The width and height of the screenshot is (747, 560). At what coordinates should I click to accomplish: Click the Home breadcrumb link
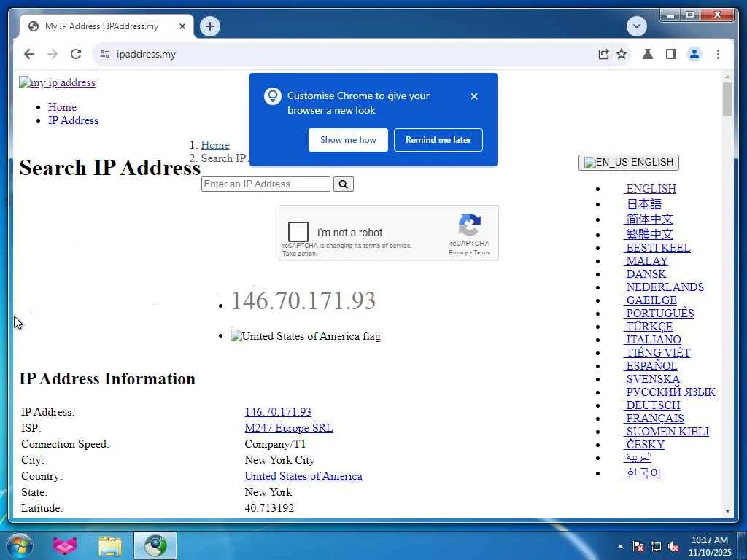(x=215, y=145)
